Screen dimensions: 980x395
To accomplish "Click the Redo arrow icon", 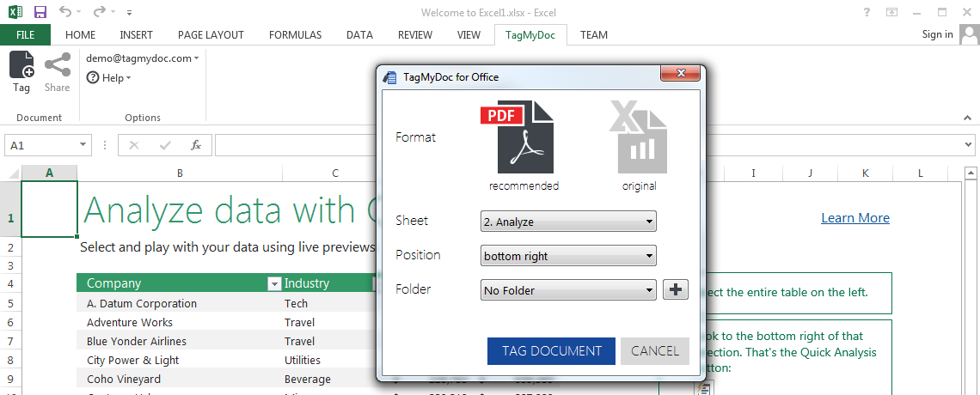I will (99, 12).
